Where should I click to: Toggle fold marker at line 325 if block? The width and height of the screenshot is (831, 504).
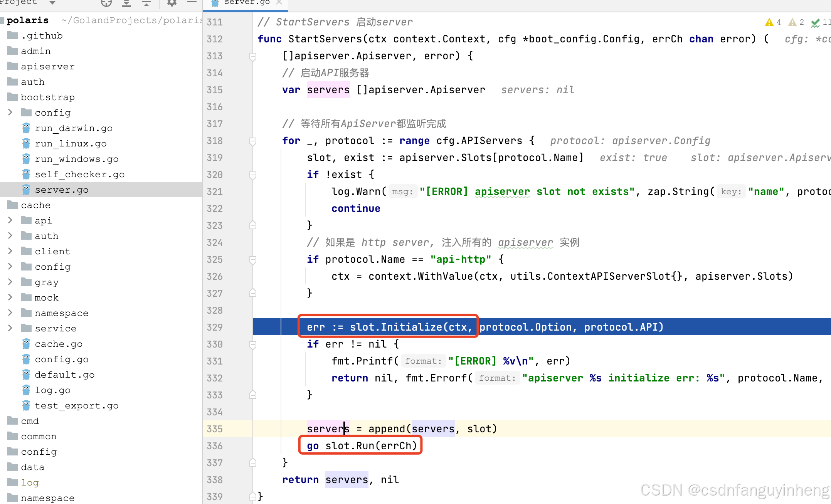(x=253, y=260)
